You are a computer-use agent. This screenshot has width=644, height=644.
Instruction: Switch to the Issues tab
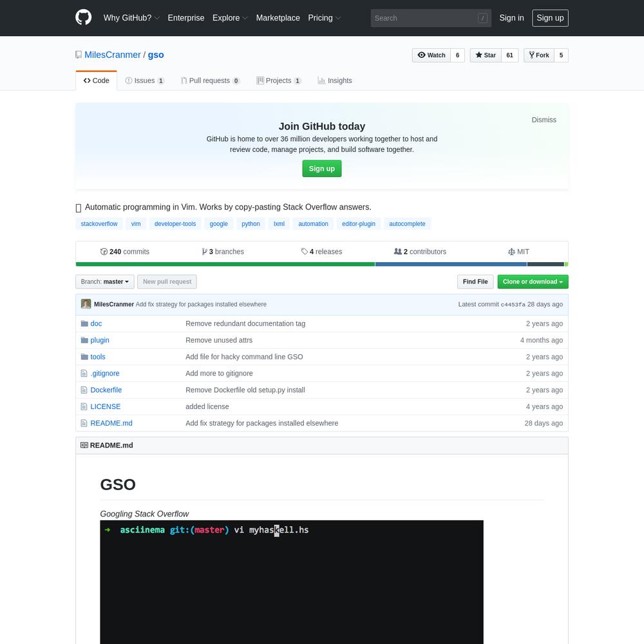(144, 80)
